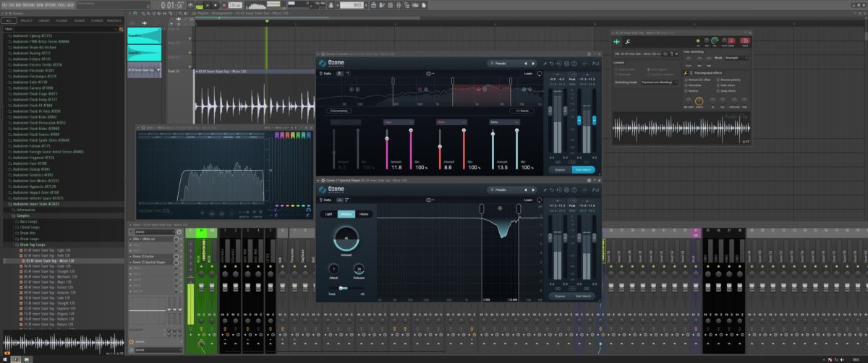Click the Release knob in Spectral Shaper
Screen dimensions: 868x363
(x=358, y=269)
